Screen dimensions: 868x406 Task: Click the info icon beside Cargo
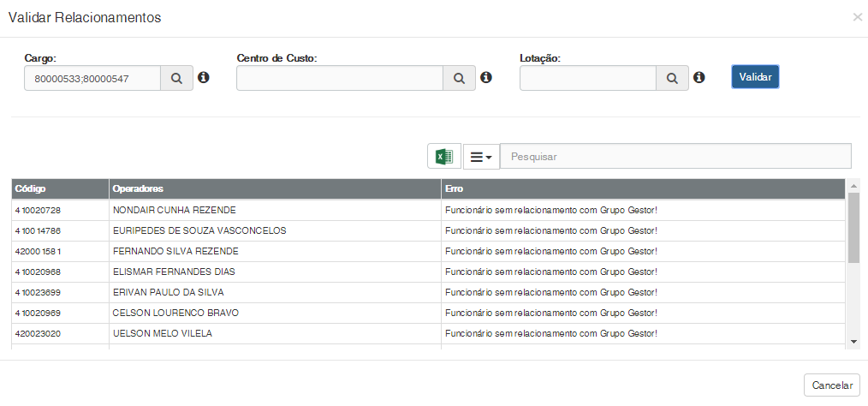click(x=204, y=78)
